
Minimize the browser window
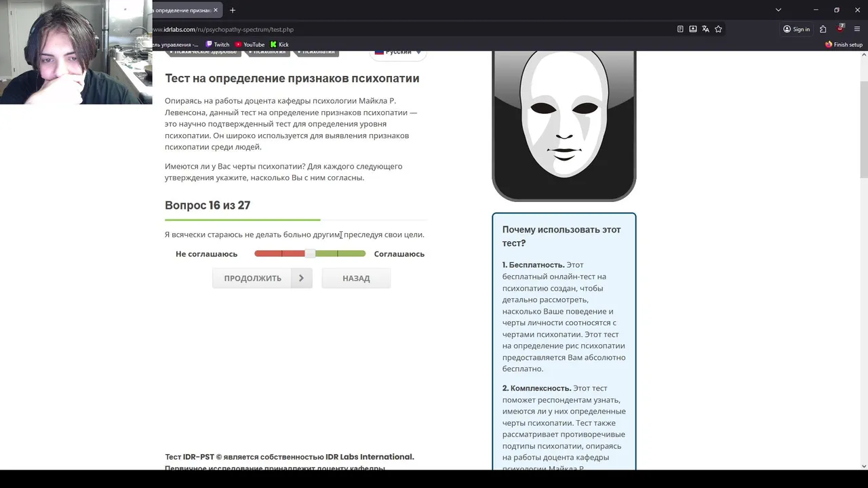coord(816,10)
